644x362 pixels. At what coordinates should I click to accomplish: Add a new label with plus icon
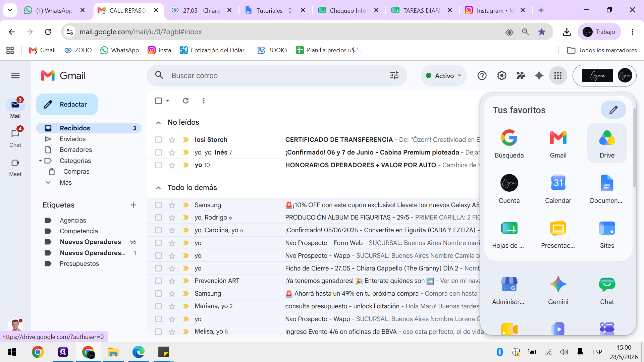tap(133, 205)
